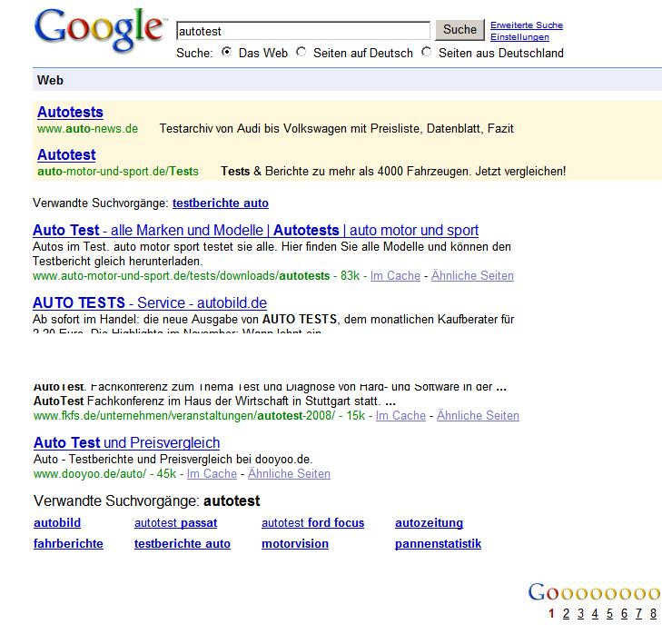
Task: Open Im Cache for auto-motor-und-sport result
Action: pyautogui.click(x=395, y=276)
